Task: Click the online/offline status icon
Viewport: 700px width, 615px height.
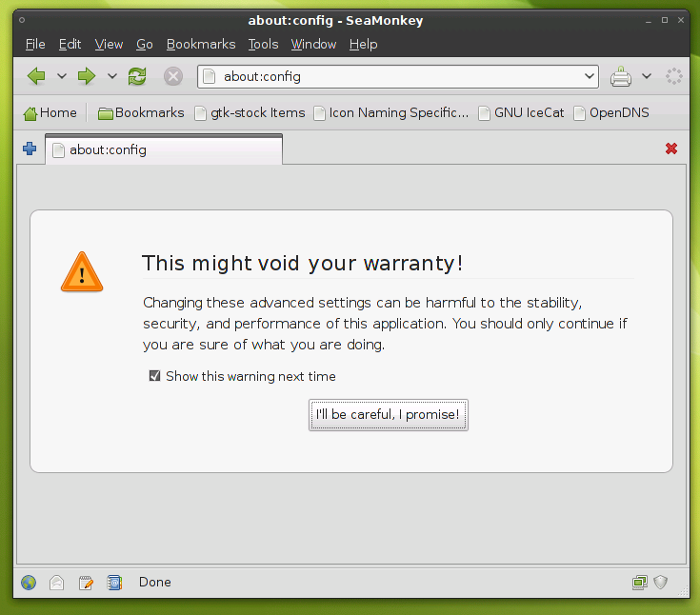Action: (640, 582)
